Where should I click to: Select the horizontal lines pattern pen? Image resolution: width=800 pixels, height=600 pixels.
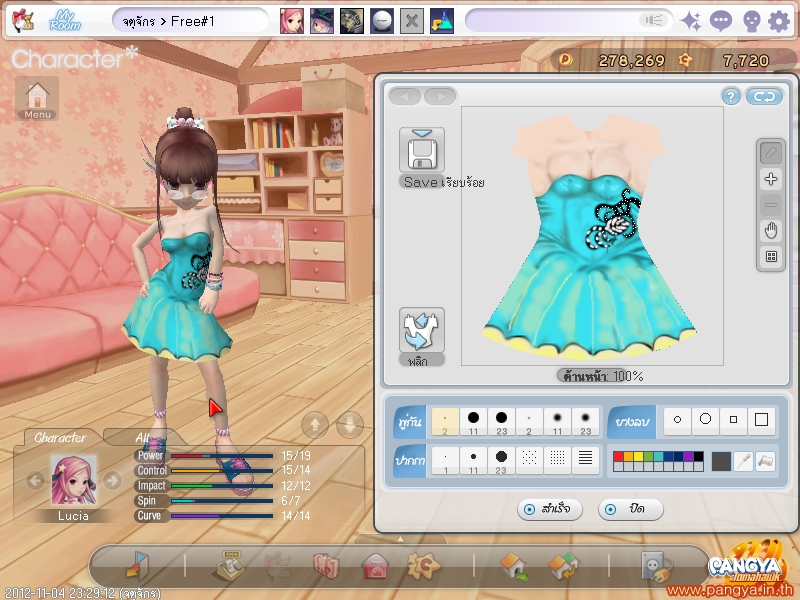[585, 461]
